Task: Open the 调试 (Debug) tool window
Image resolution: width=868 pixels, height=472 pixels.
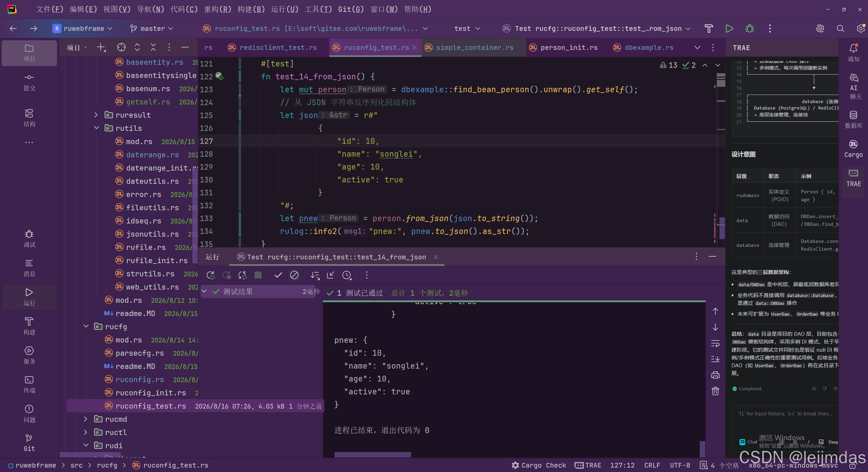Action: tap(29, 239)
